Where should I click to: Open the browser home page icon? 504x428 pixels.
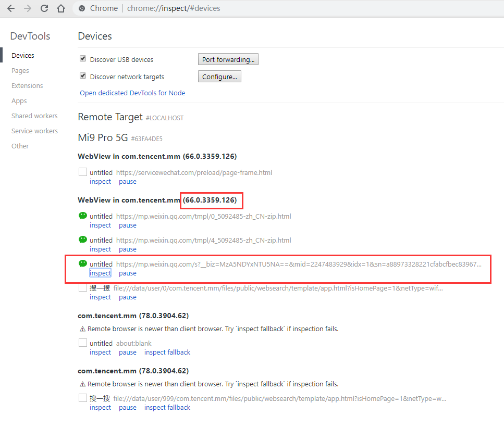[61, 8]
